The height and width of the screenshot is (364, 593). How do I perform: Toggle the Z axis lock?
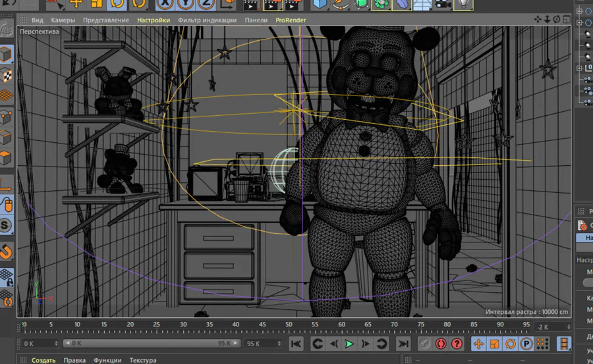206,4
